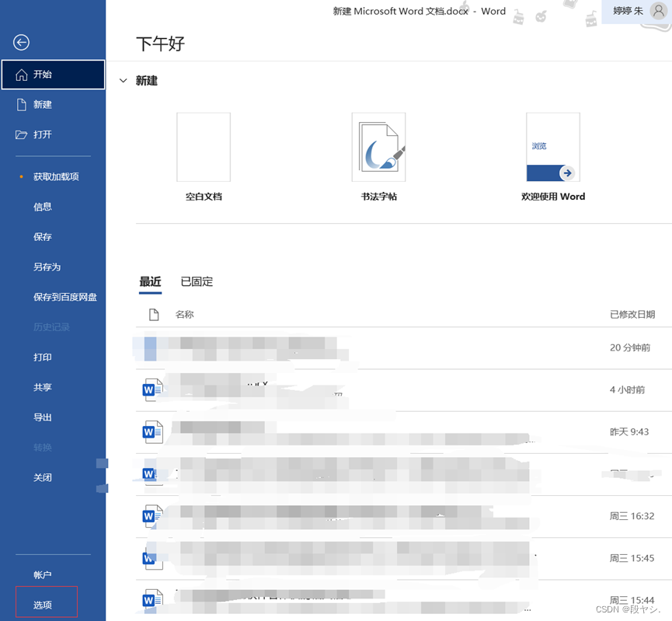This screenshot has width=672, height=621.
Task: Click the 婷婷 朱 account name
Action: pyautogui.click(x=628, y=11)
